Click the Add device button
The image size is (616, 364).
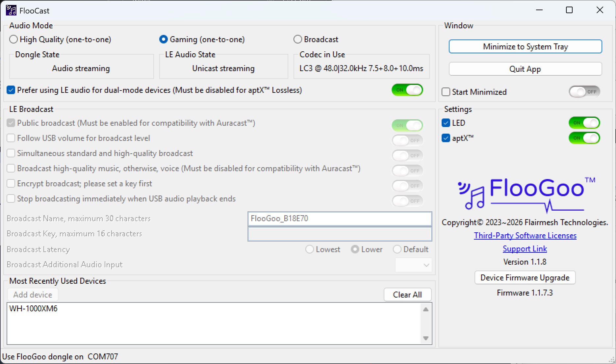pyautogui.click(x=33, y=295)
